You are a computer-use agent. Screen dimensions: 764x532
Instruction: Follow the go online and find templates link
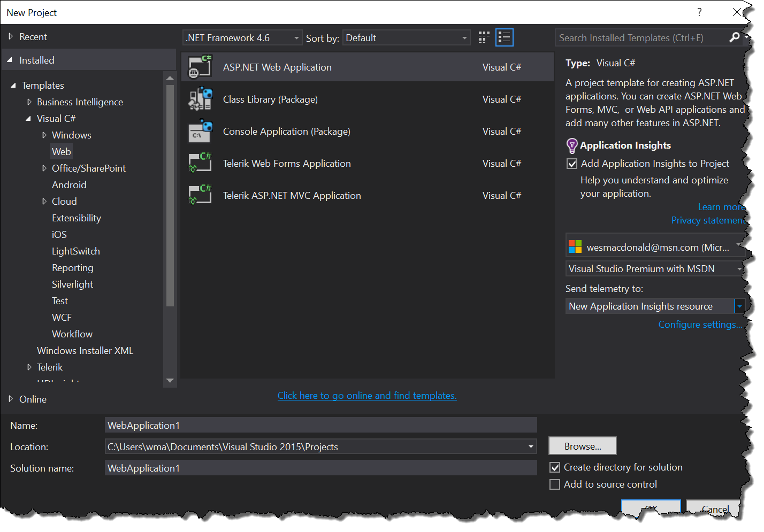point(367,396)
